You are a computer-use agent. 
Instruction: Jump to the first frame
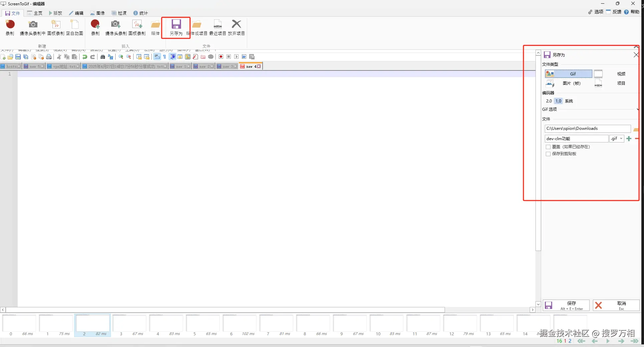[x=581, y=341]
